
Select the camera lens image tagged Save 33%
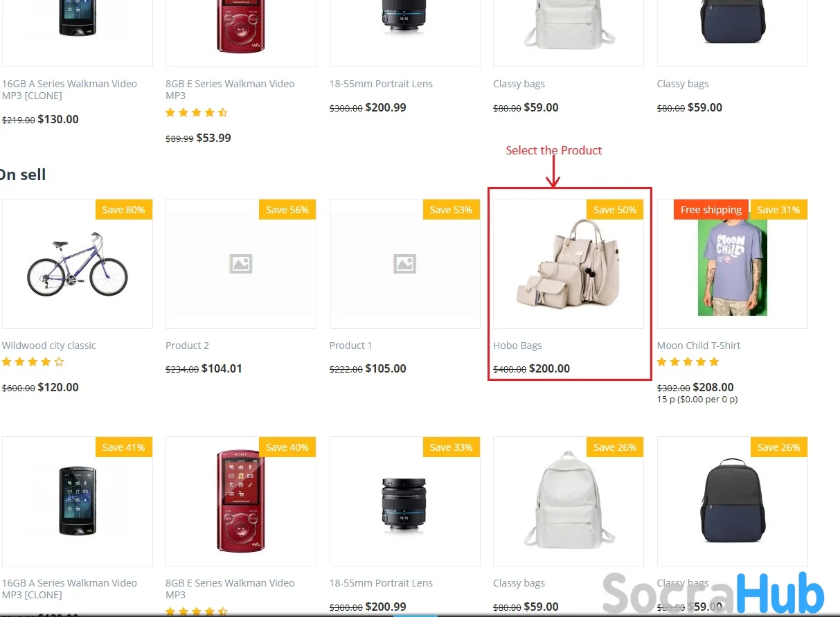404,500
